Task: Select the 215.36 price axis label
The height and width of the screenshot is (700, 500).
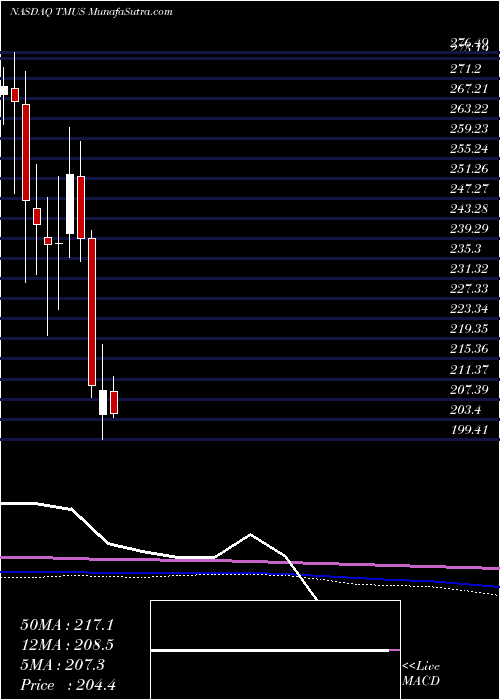Action: tap(468, 349)
